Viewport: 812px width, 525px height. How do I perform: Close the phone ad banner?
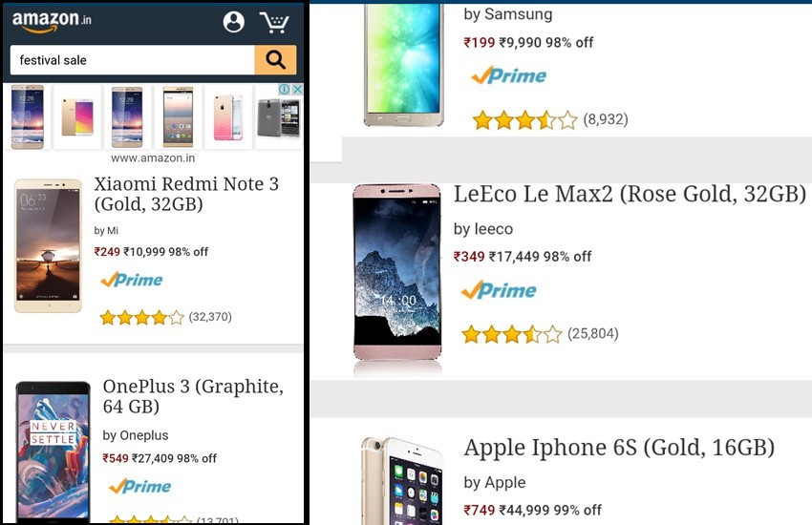(297, 90)
